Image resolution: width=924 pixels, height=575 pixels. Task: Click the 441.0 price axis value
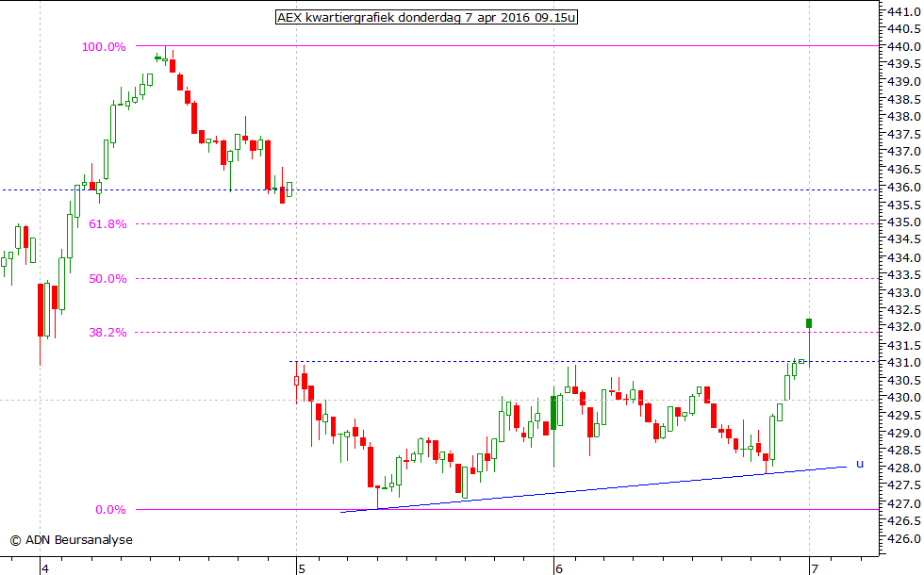(x=904, y=11)
